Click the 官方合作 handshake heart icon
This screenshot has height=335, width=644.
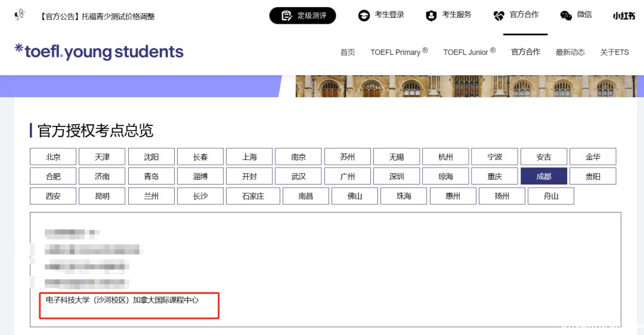click(499, 16)
